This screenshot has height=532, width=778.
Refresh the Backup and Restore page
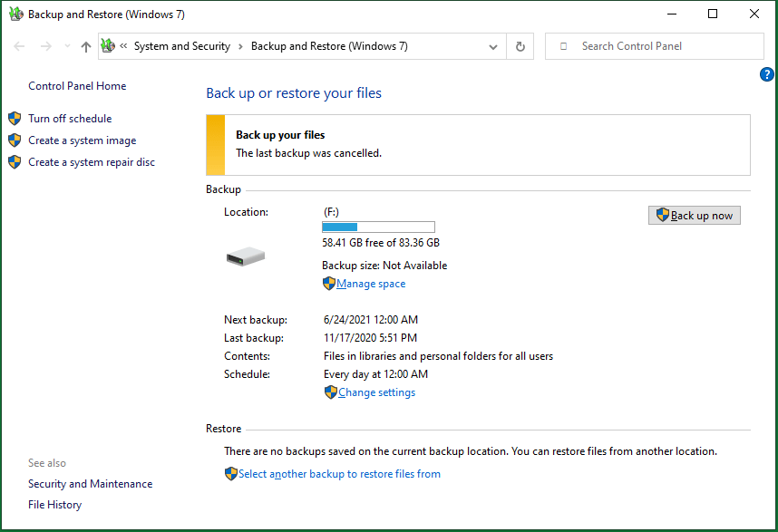520,46
